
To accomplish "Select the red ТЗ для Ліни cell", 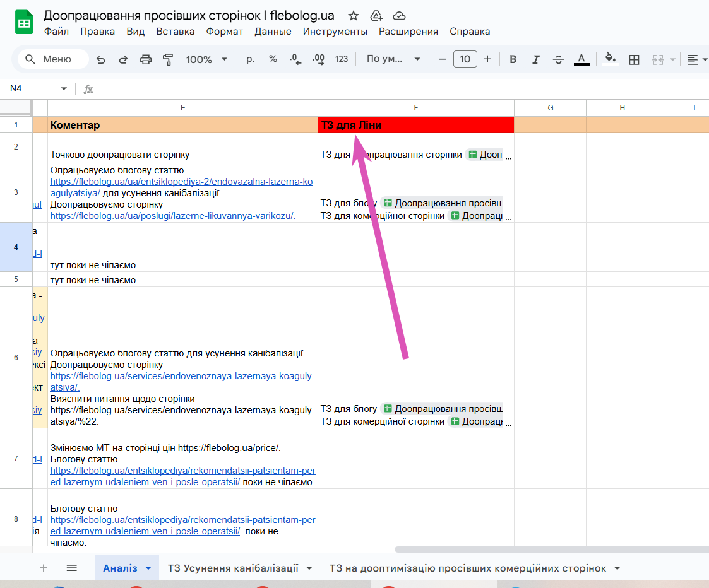I will tap(416, 125).
